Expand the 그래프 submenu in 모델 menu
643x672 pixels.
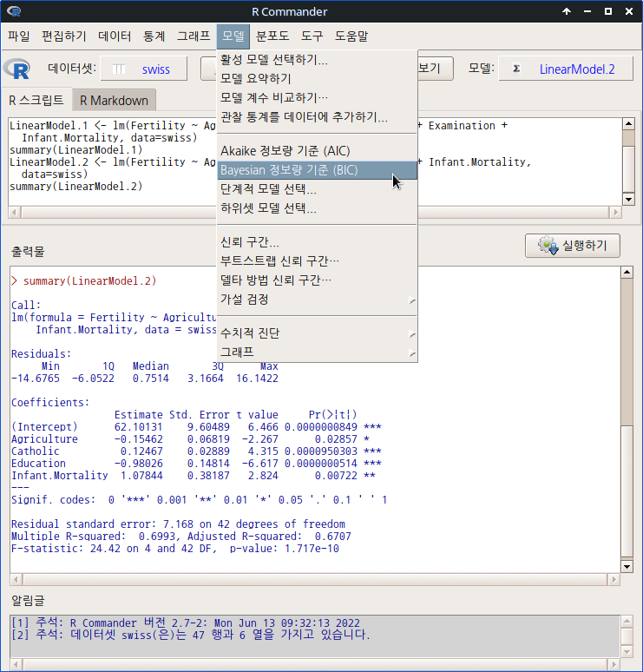coord(317,352)
